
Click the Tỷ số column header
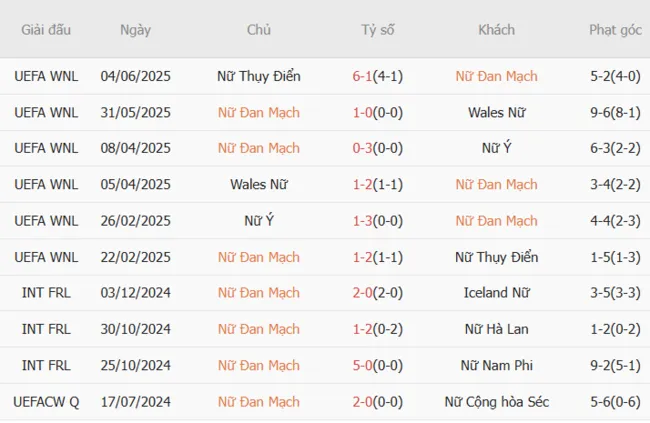click(378, 30)
